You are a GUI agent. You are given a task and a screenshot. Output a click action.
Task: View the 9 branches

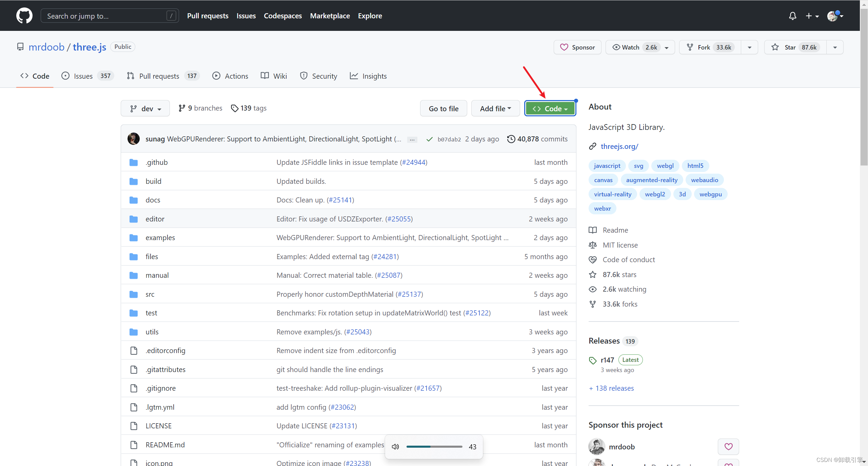tap(200, 108)
